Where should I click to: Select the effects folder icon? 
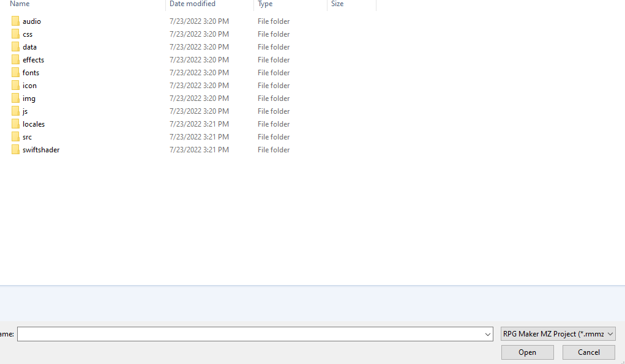pos(15,60)
